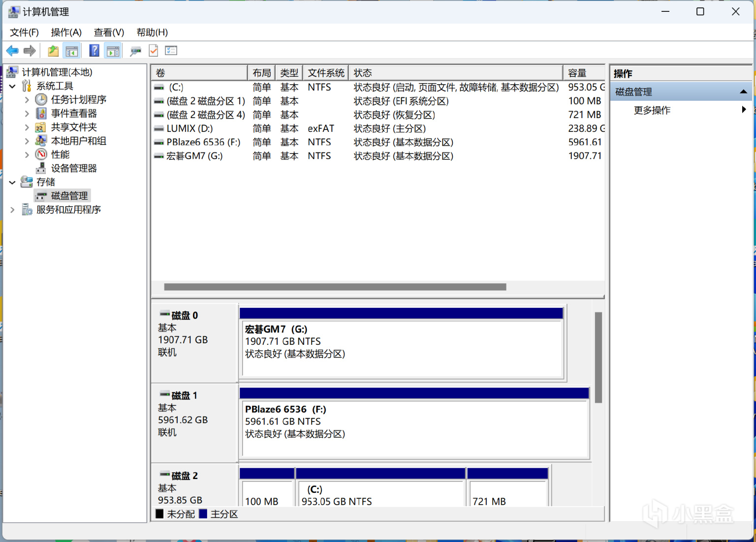
Task: Open 任务计划程序 via its clock icon
Action: tap(41, 100)
